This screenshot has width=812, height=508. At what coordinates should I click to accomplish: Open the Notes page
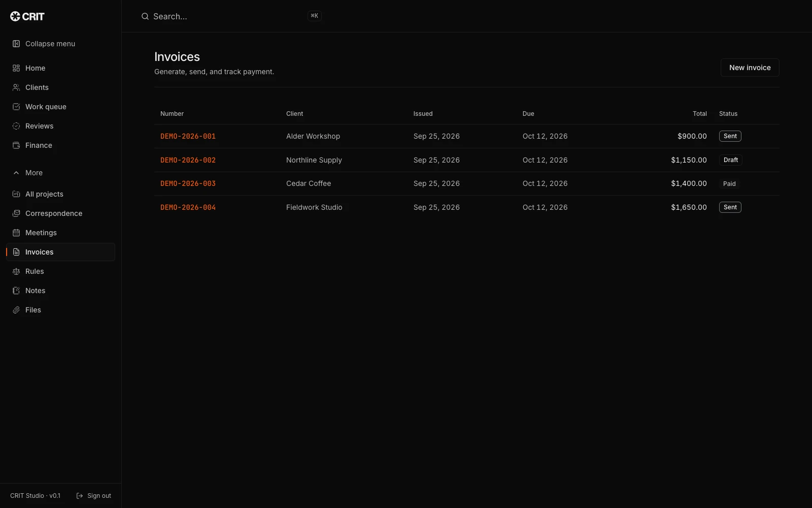60,291
